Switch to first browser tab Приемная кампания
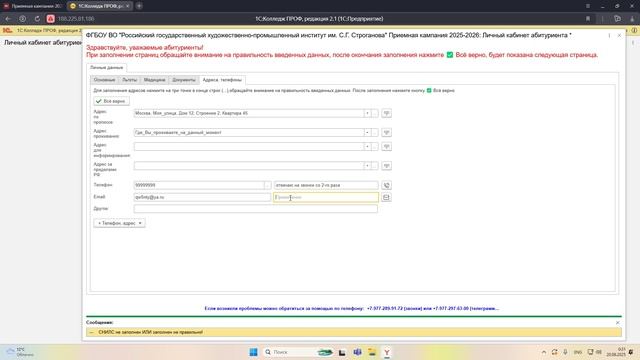The width and height of the screenshot is (640, 360). (33, 6)
